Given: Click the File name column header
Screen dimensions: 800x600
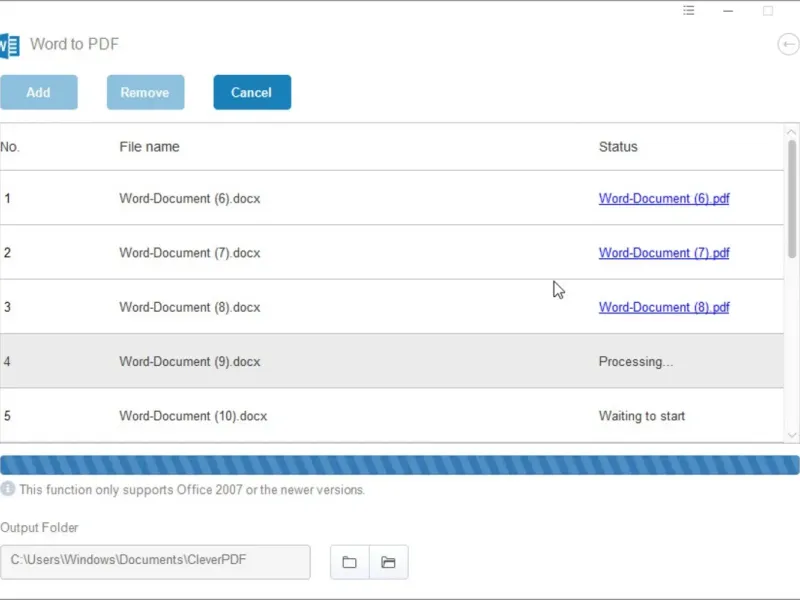Looking at the screenshot, I should click(149, 147).
